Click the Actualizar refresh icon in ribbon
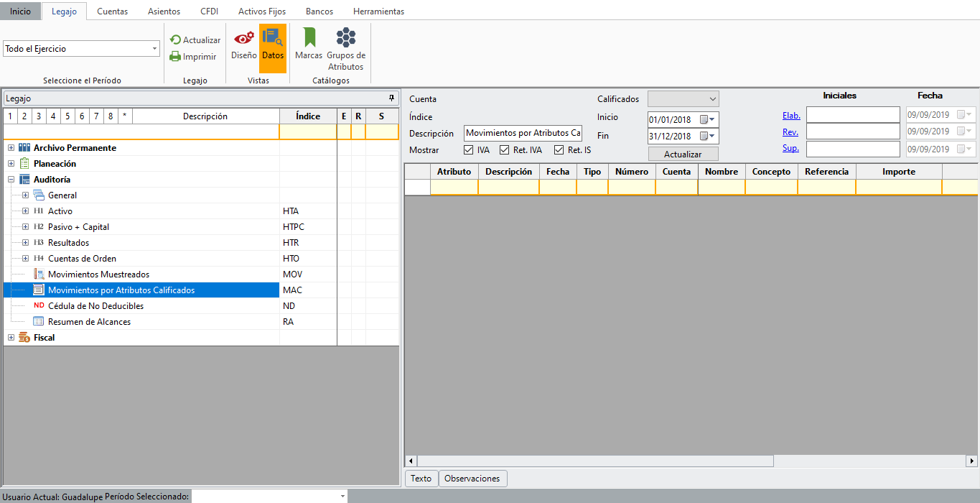980x503 pixels. [175, 40]
